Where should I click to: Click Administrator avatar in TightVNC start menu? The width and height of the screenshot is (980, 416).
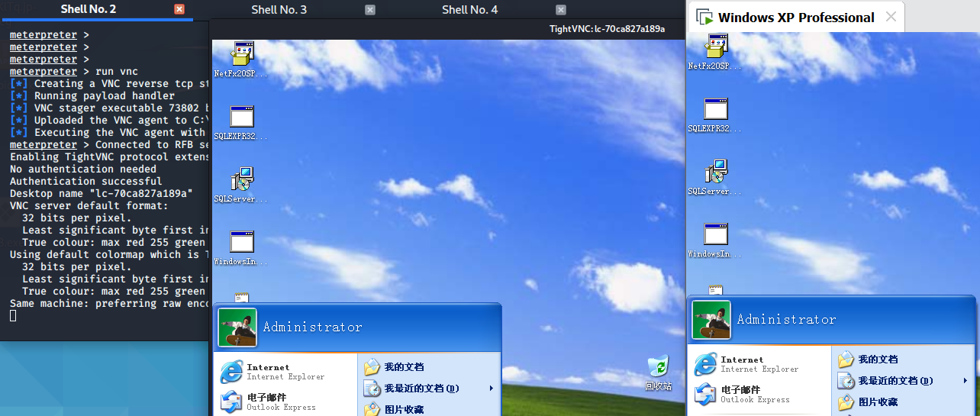tap(237, 327)
